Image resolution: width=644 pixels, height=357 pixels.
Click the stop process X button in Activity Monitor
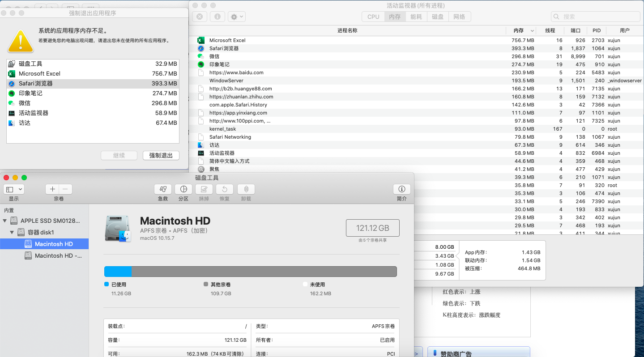(x=199, y=17)
